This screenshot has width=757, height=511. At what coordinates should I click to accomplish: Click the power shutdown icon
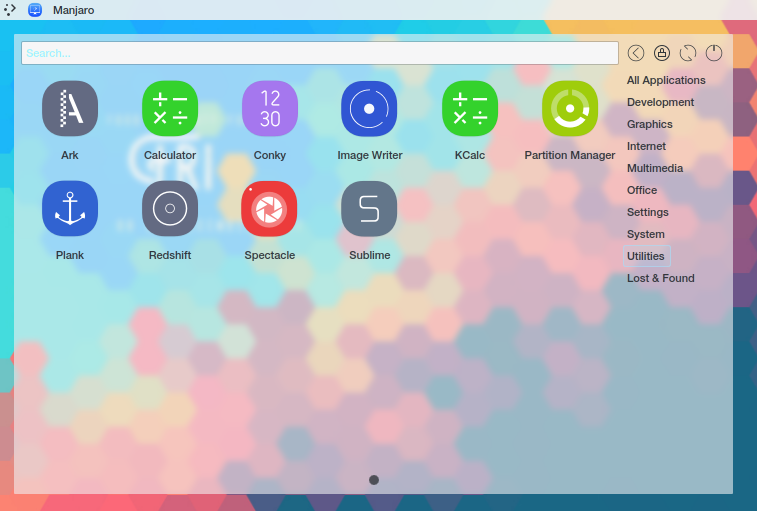tap(714, 53)
